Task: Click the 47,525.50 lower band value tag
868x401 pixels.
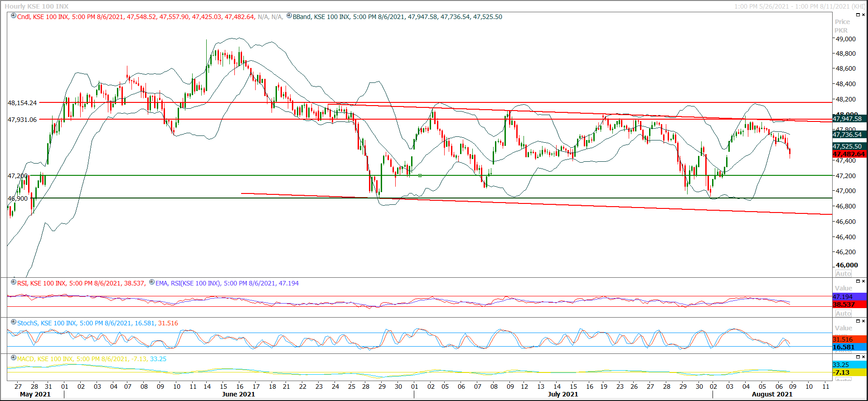Action: [849, 146]
